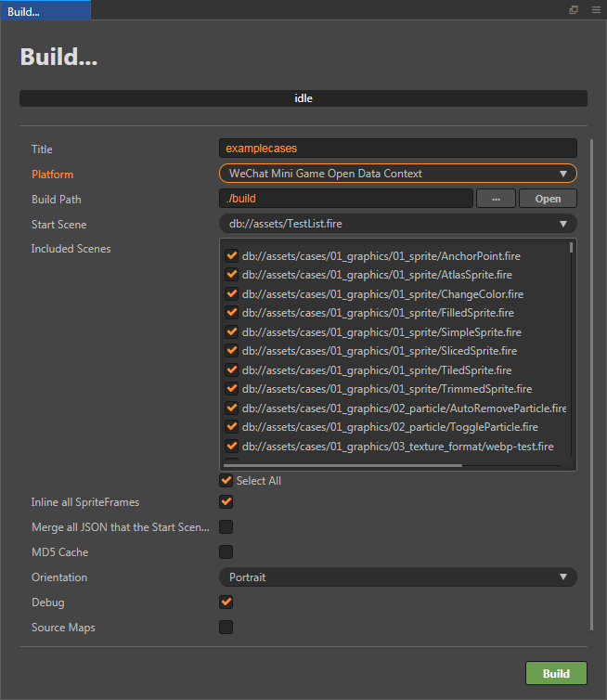The height and width of the screenshot is (700, 607).
Task: Select the Build... tab
Action: coord(45,11)
